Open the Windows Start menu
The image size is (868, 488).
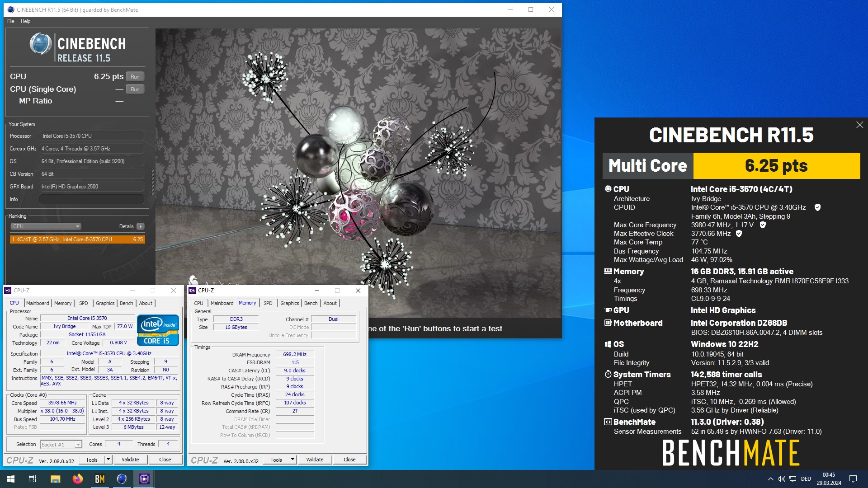[11, 479]
